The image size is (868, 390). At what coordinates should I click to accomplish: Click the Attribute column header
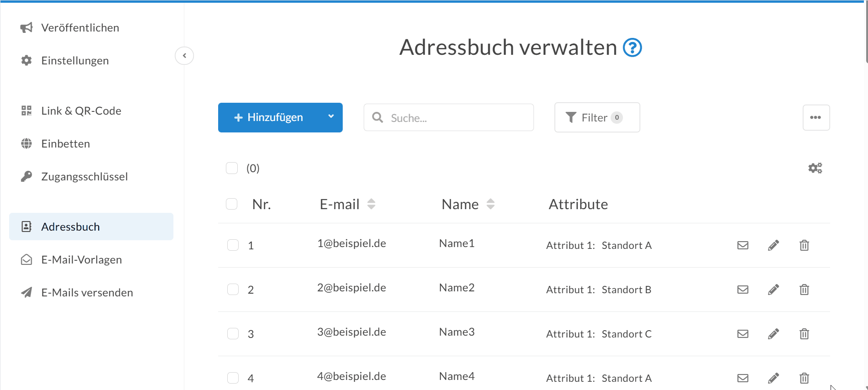click(578, 204)
